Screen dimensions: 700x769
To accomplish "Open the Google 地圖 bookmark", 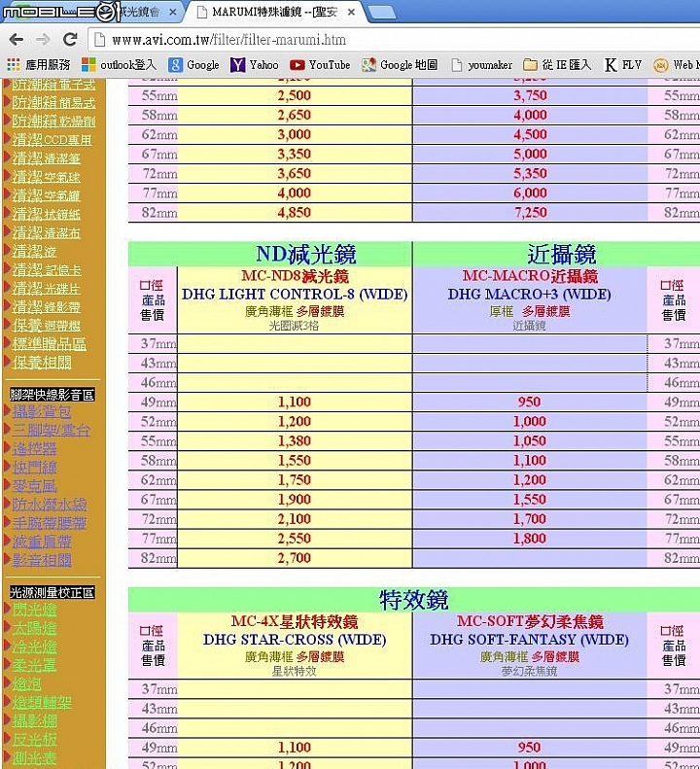I will click(400, 65).
